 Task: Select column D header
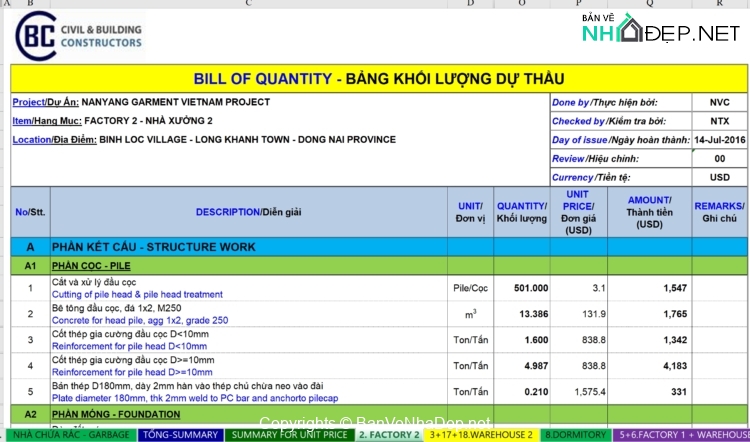pyautogui.click(x=470, y=4)
